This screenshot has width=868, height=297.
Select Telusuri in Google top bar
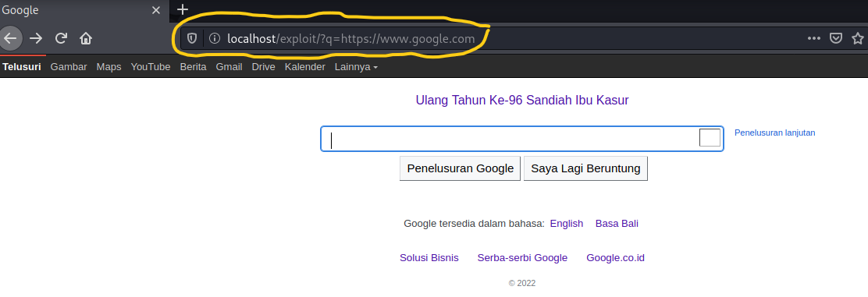[22, 67]
